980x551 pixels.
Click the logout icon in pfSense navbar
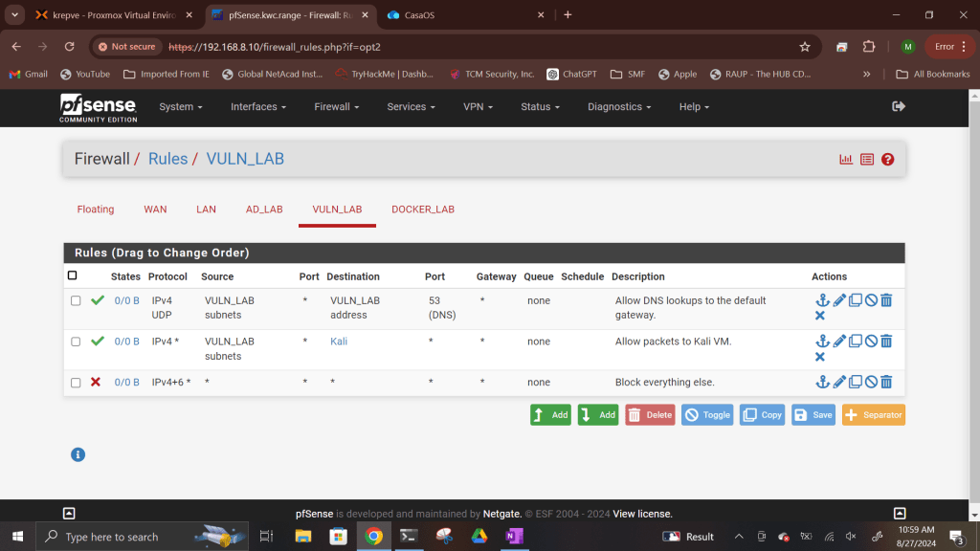898,106
